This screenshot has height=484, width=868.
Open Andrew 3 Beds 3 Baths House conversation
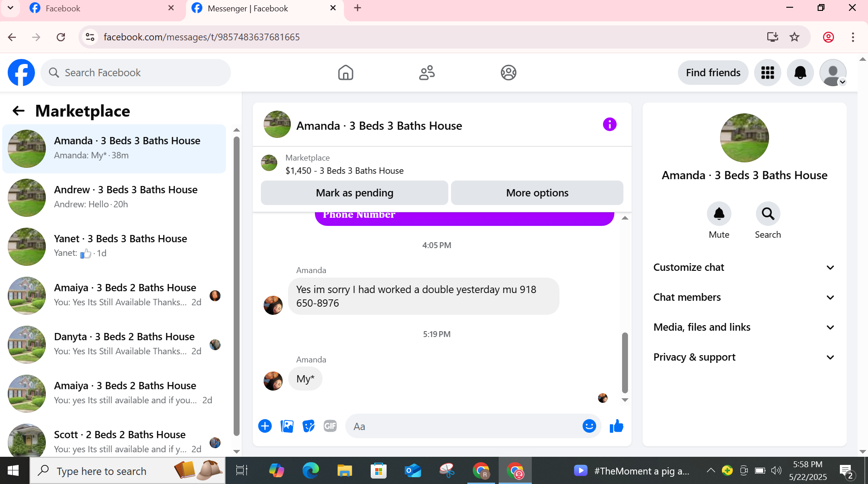(x=114, y=197)
